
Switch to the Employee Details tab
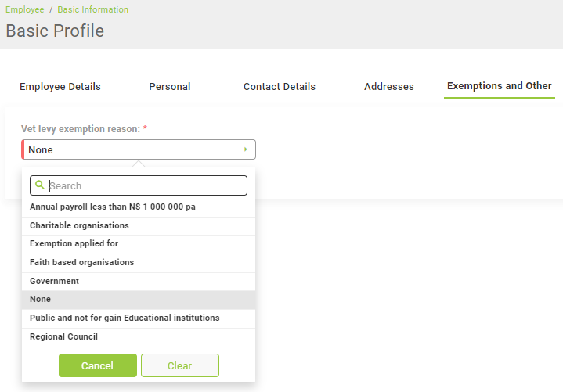click(x=60, y=87)
